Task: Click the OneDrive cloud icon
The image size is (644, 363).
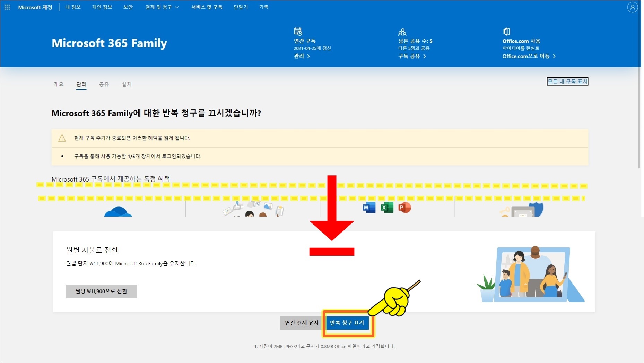Action: pos(118,211)
